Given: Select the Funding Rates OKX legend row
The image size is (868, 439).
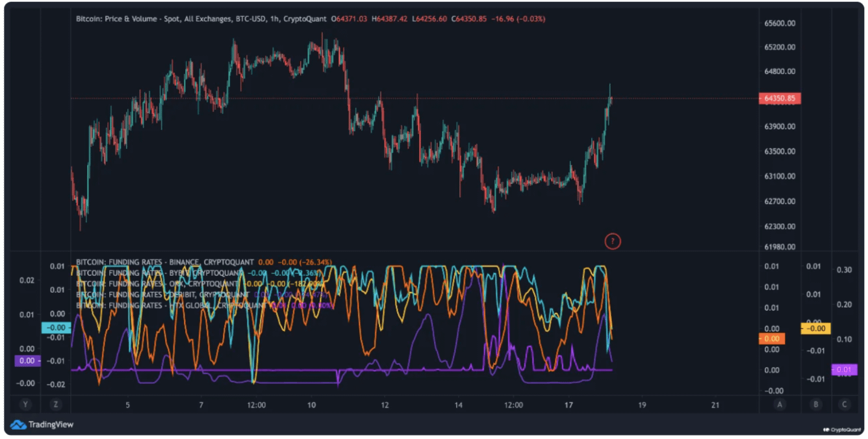Looking at the screenshot, I should coord(200,284).
